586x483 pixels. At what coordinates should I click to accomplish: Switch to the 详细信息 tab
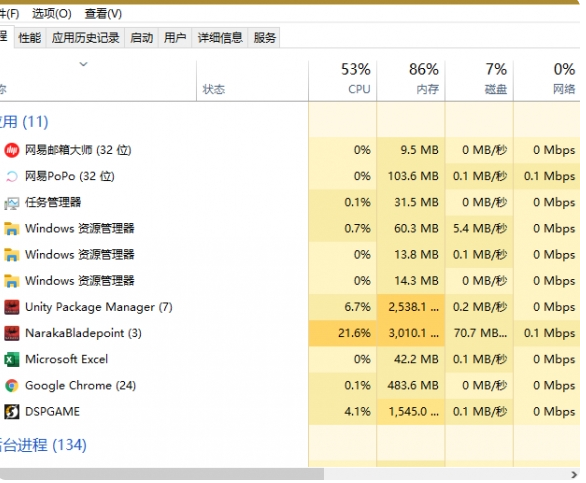point(220,38)
